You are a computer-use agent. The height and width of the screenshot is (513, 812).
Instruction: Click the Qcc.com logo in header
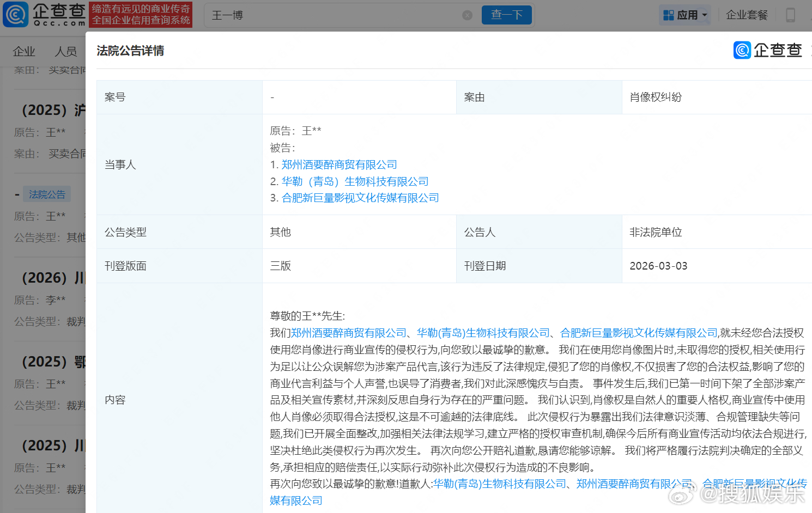45,15
